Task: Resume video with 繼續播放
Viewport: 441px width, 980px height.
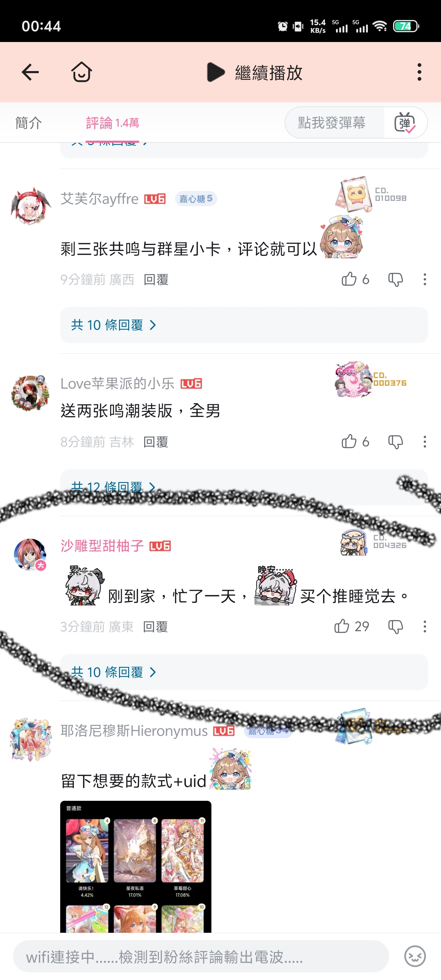Action: click(255, 72)
